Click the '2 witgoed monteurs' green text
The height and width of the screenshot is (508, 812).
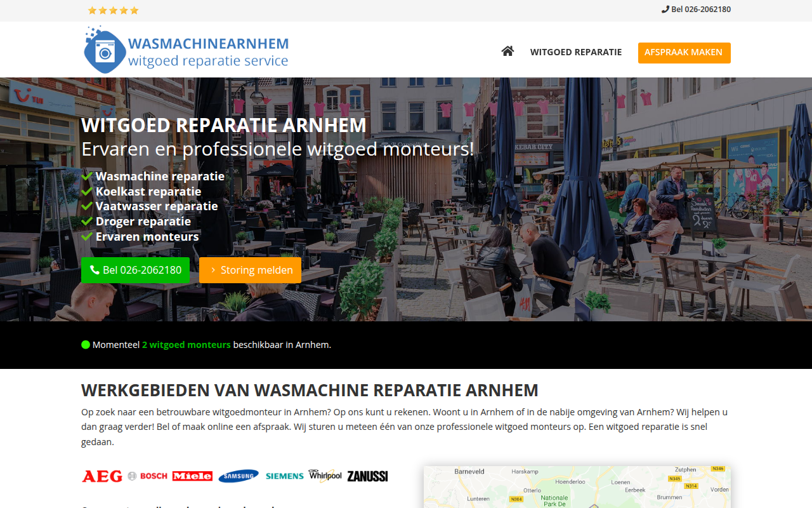coord(187,345)
